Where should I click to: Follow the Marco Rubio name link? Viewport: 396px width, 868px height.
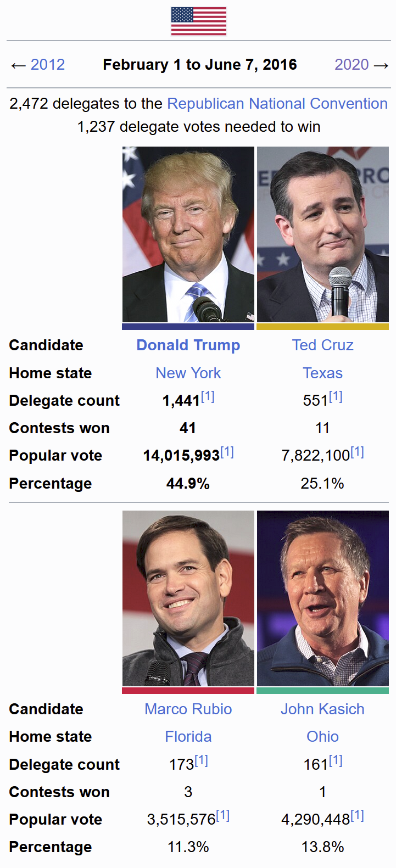pos(188,709)
